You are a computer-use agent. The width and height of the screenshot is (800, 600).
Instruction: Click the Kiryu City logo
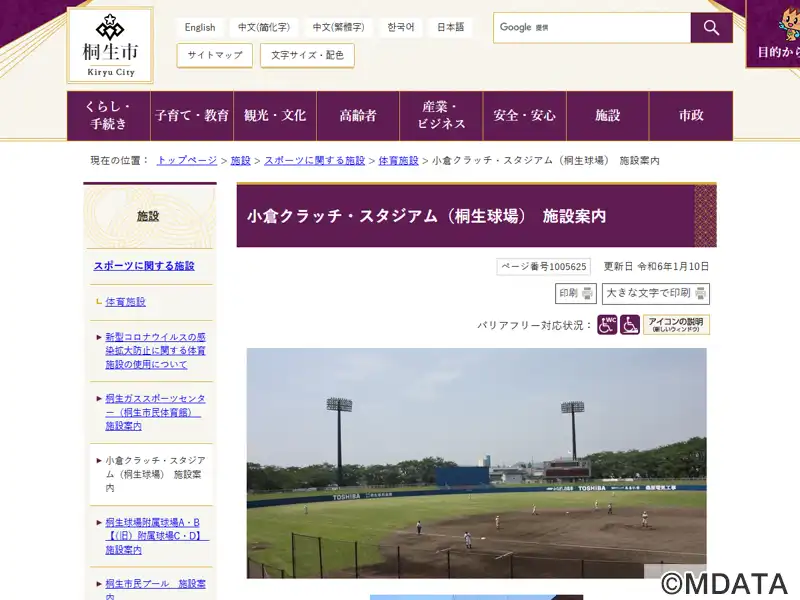(x=110, y=45)
